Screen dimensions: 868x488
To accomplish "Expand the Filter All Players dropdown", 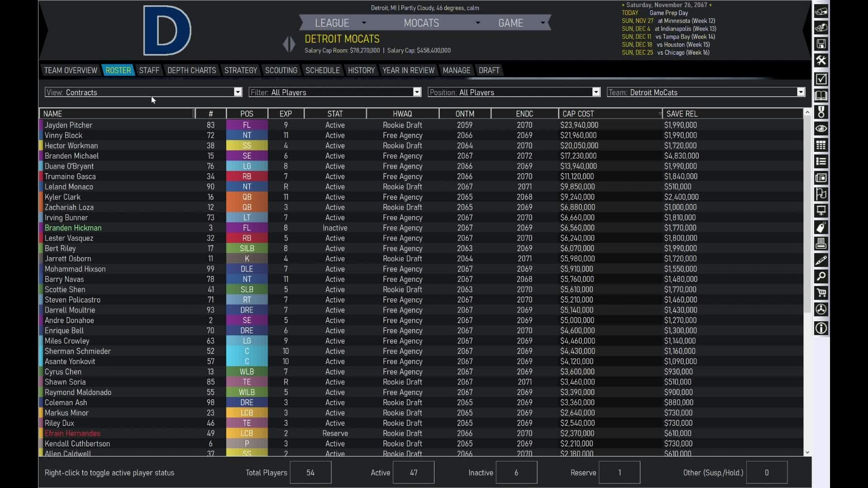I will click(x=416, y=92).
